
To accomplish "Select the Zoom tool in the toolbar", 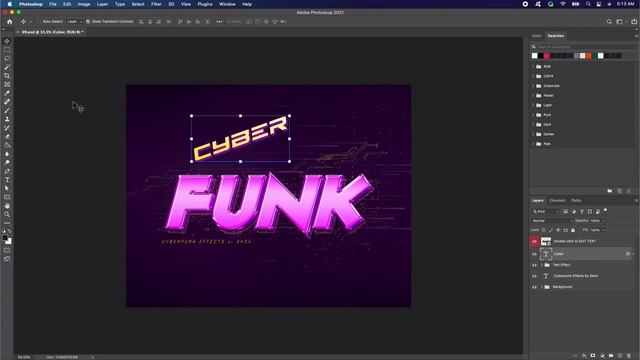I will (7, 214).
